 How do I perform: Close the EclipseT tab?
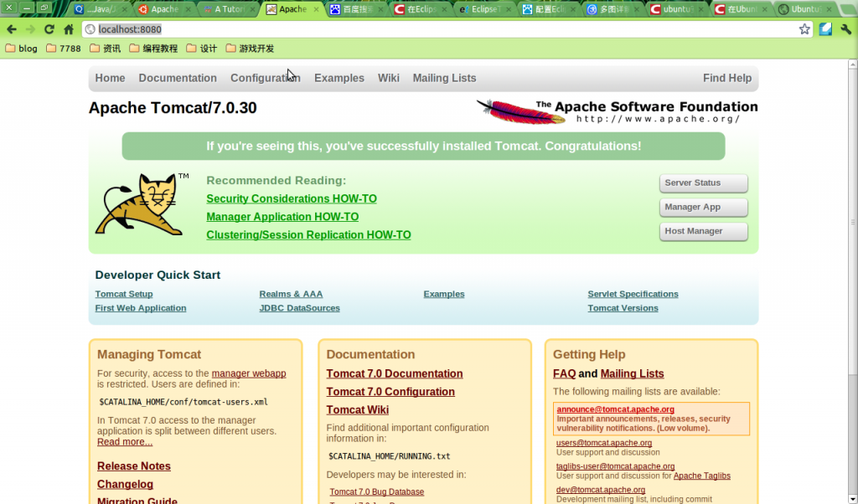click(509, 9)
